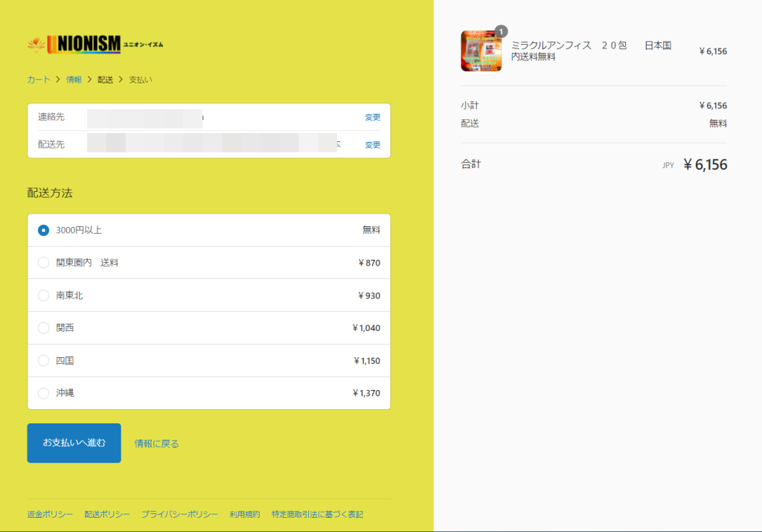
Task: Go to カート in the breadcrumb
Action: 39,80
